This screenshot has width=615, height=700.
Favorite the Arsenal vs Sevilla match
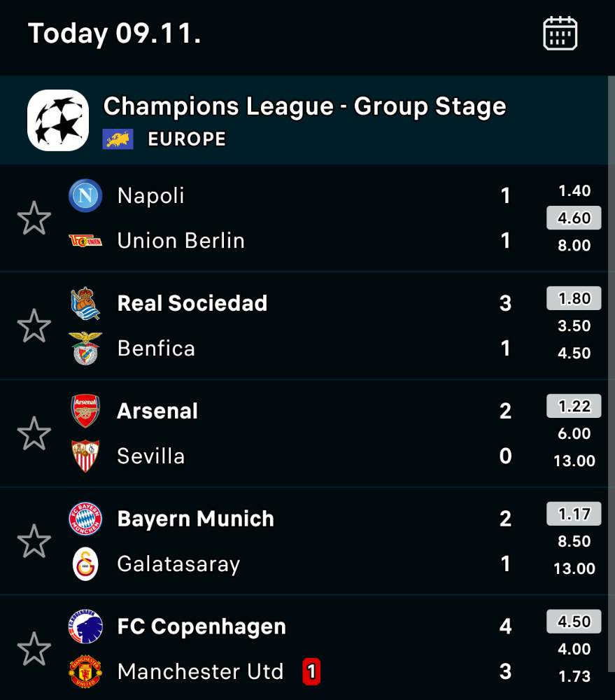[34, 433]
